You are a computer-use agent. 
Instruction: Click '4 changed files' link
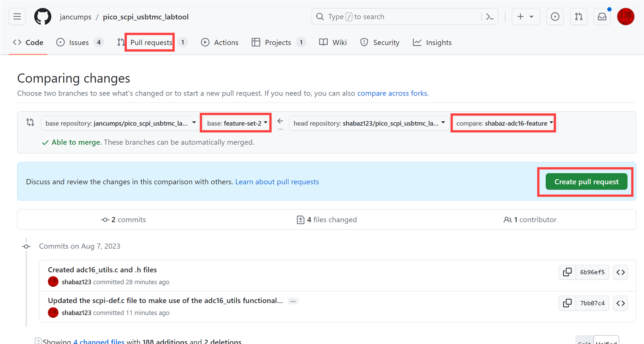coord(99,341)
